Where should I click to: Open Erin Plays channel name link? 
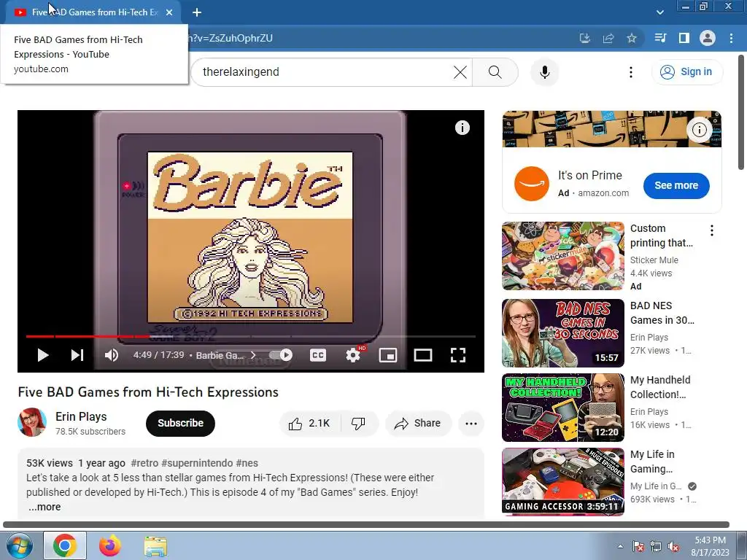pyautogui.click(x=81, y=416)
